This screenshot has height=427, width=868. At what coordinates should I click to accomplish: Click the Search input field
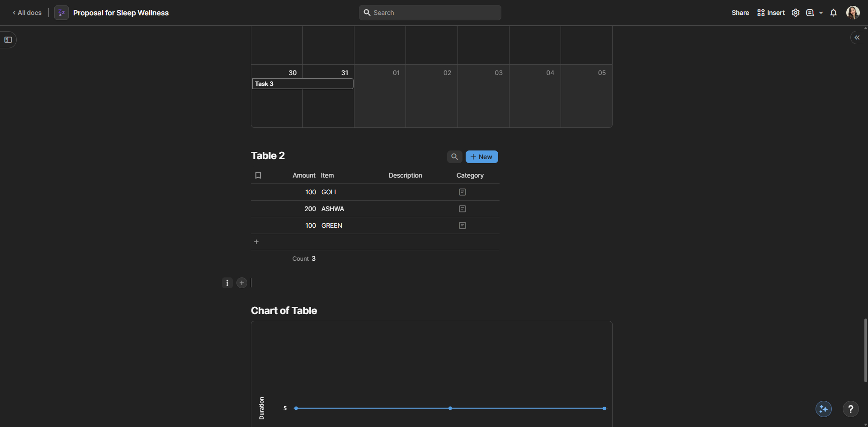pos(429,13)
